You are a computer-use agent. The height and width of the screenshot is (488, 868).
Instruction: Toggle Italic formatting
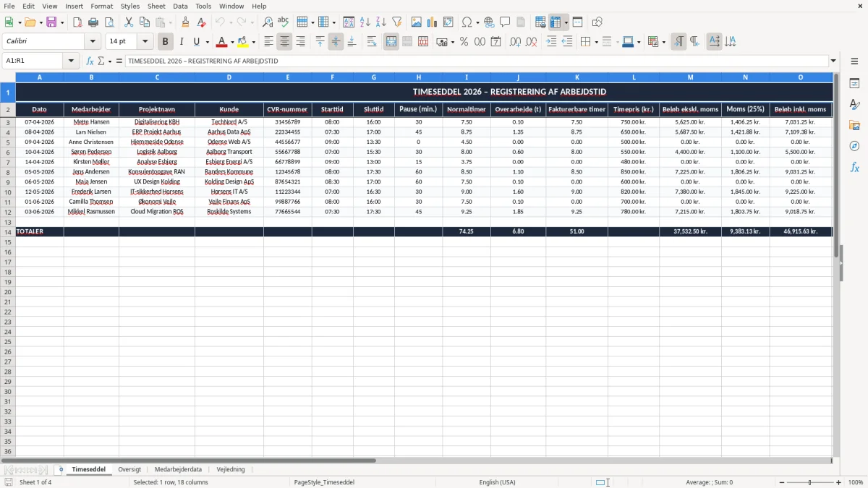click(181, 42)
